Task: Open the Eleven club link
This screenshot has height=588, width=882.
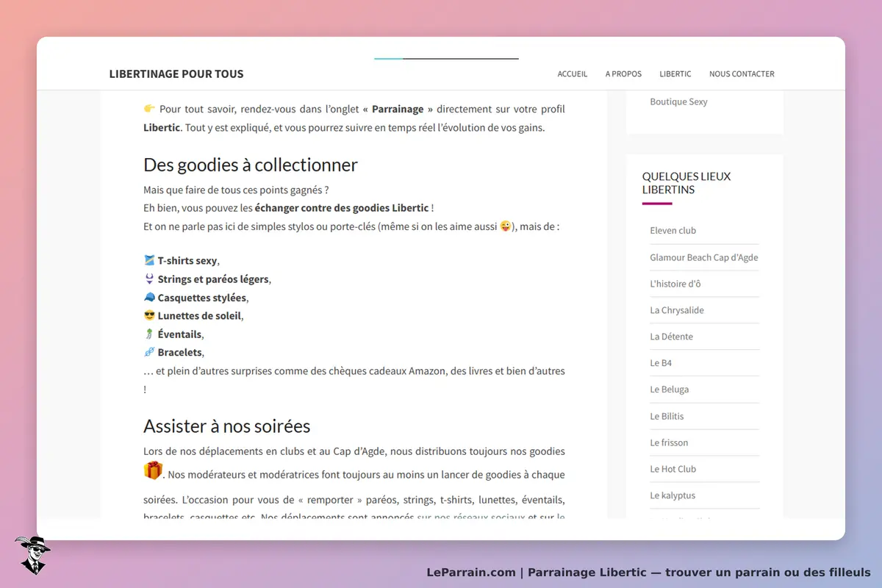Action: pyautogui.click(x=673, y=231)
